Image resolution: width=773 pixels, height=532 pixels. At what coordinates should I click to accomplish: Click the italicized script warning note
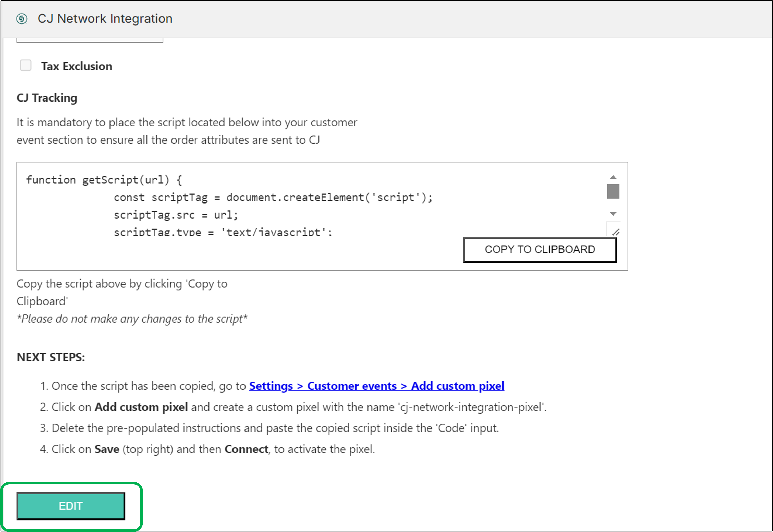(132, 319)
